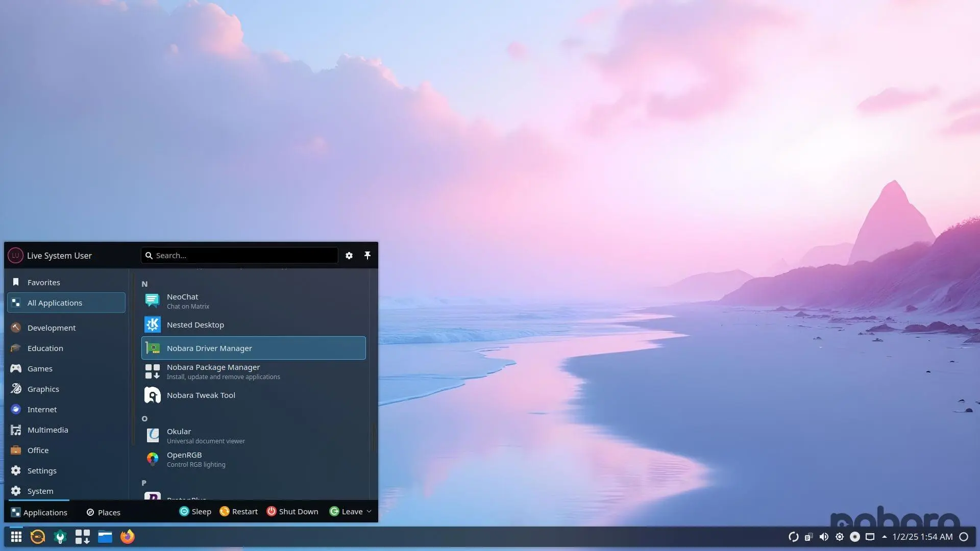Launch OpenRGB lighting control
The image size is (980, 551).
click(x=253, y=459)
